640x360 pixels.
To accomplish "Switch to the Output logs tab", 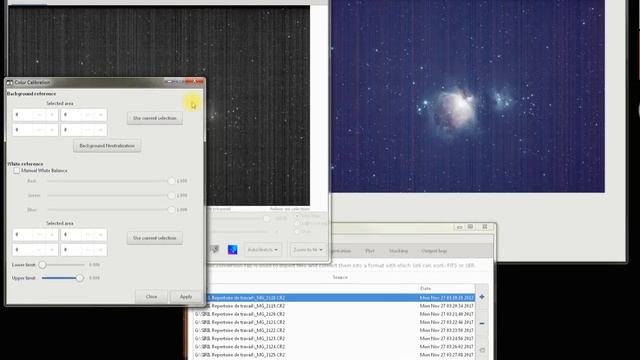I will 434,251.
